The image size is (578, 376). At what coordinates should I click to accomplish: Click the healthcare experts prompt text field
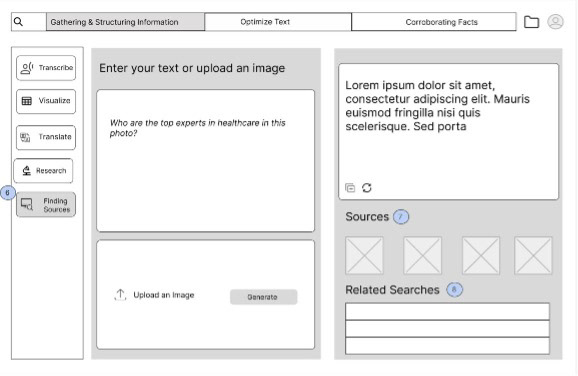point(206,161)
